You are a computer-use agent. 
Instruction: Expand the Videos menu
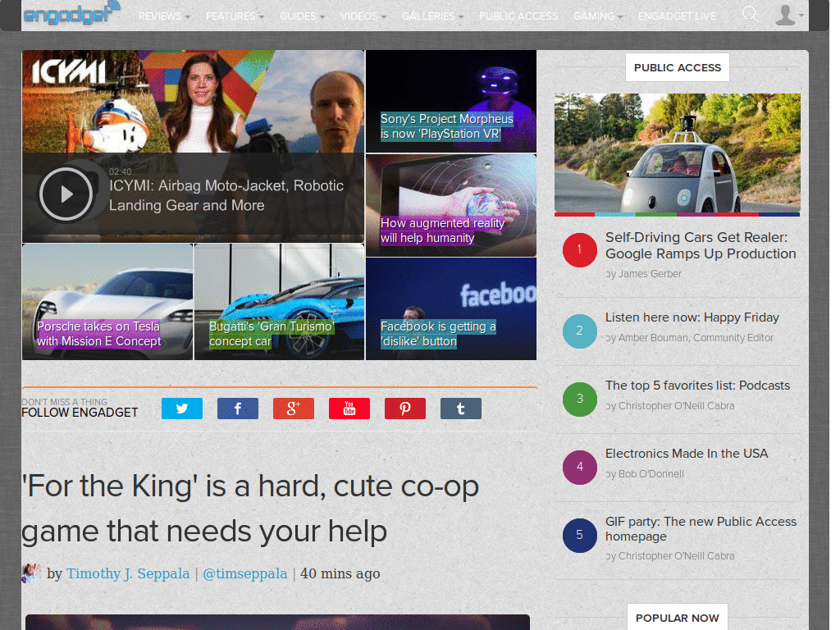coord(363,16)
